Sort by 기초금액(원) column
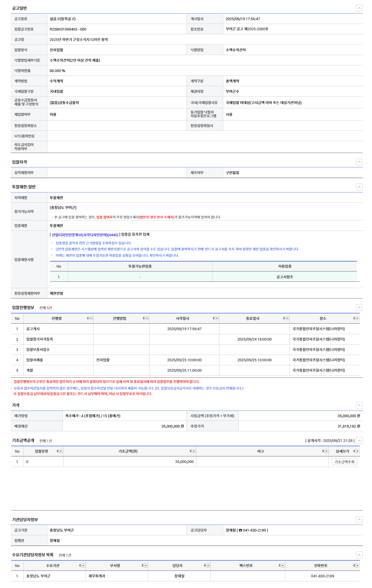The image size is (372, 588). click(x=190, y=451)
